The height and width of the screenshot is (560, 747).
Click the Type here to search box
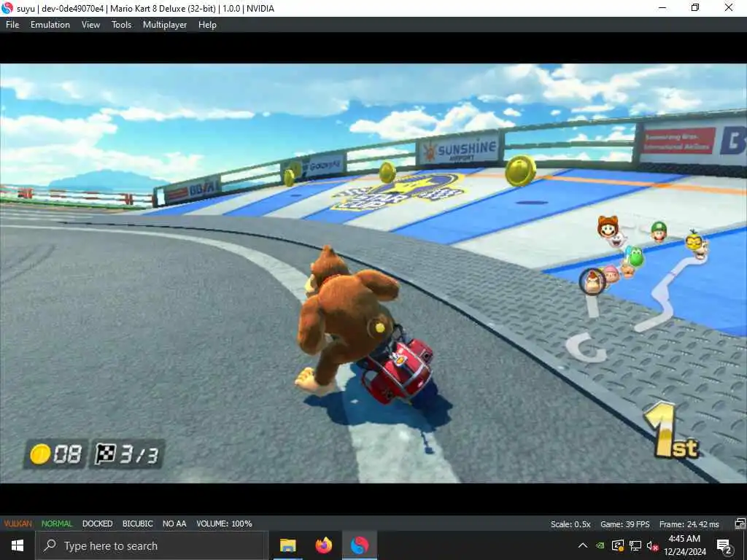point(152,545)
